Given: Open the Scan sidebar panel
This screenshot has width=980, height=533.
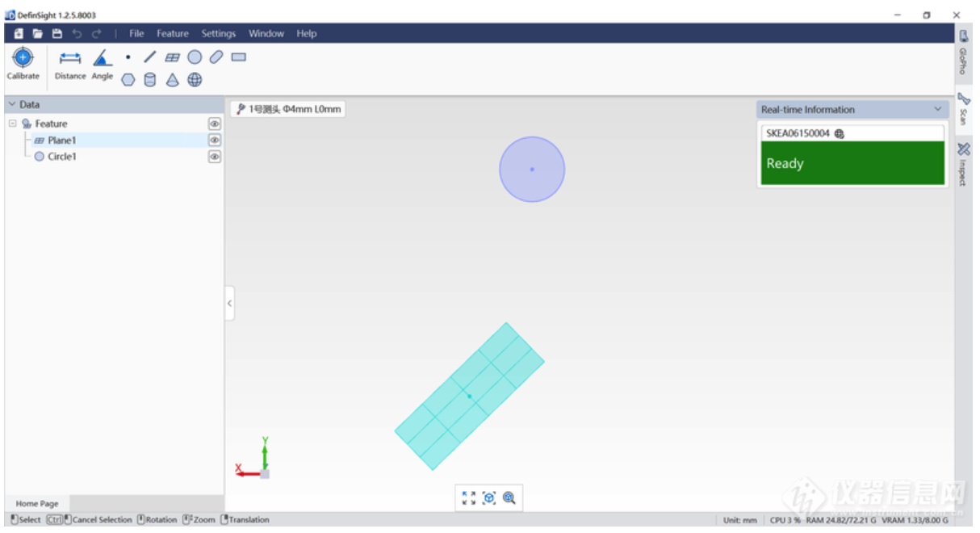Looking at the screenshot, I should pyautogui.click(x=963, y=109).
